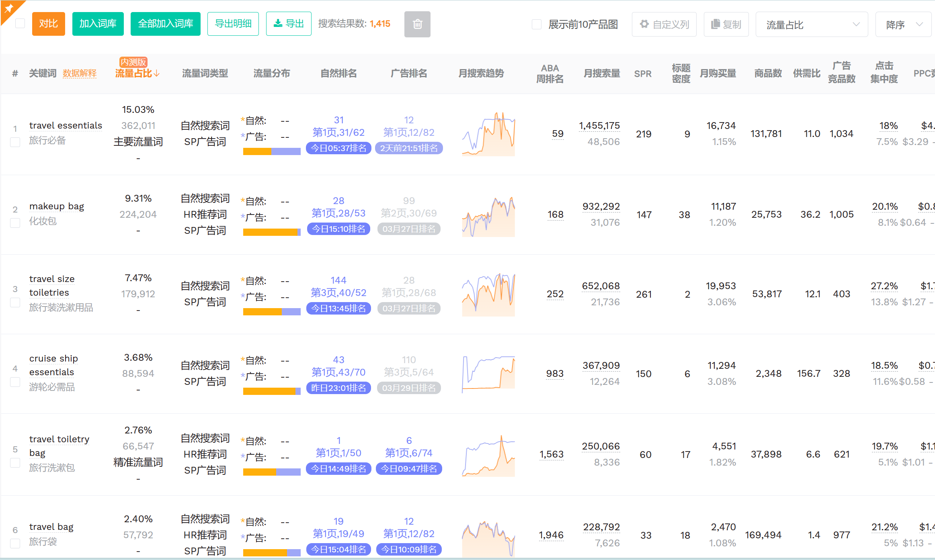Open trend chart for travel essentials
This screenshot has height=560, width=935.
(488, 134)
